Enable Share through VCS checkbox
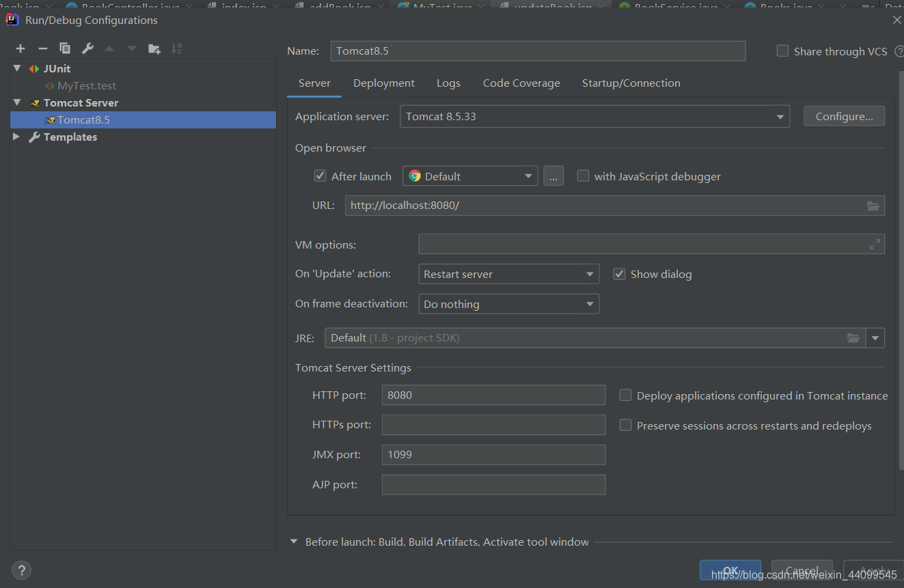The height and width of the screenshot is (588, 904). pyautogui.click(x=783, y=51)
